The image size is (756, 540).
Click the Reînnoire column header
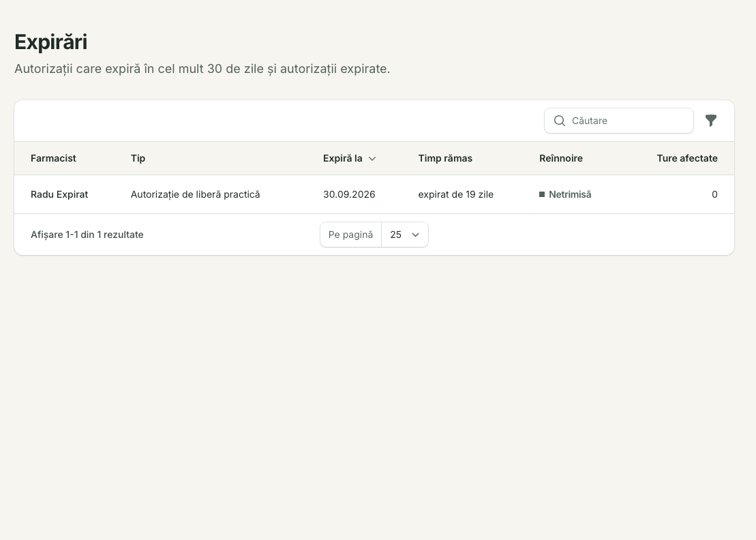561,158
